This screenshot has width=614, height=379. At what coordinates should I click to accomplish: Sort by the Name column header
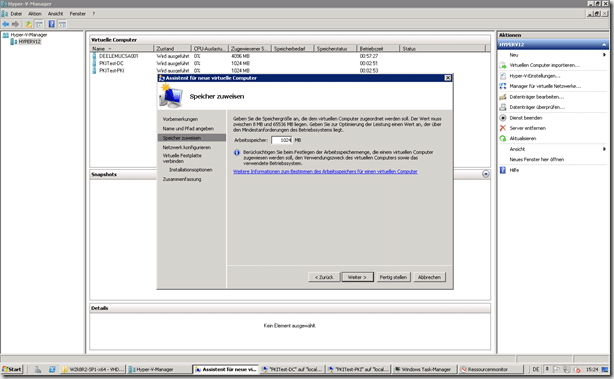(121, 49)
